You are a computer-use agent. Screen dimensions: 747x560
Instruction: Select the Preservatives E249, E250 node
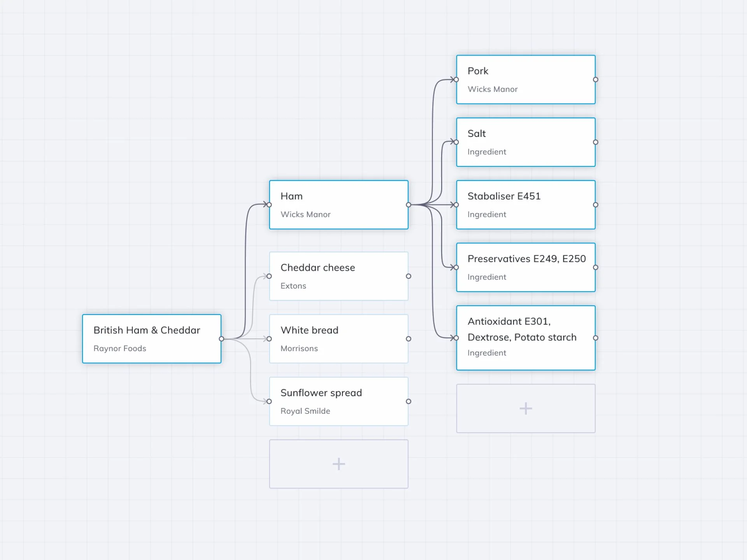click(x=526, y=268)
